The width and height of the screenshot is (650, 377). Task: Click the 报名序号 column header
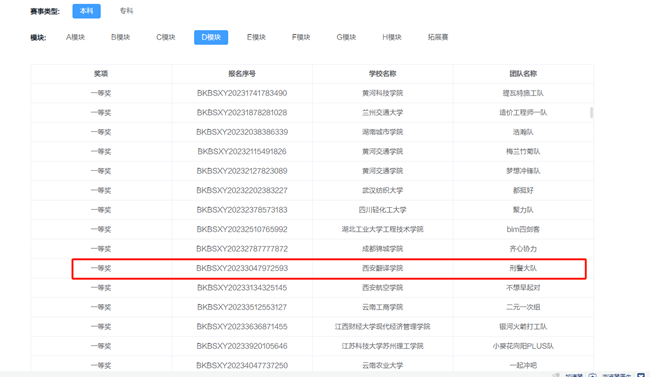tap(242, 74)
